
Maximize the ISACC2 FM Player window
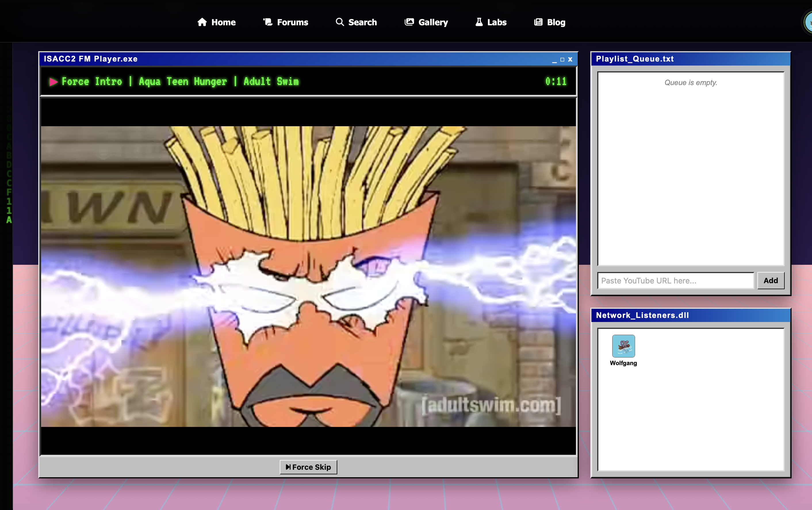(x=562, y=60)
